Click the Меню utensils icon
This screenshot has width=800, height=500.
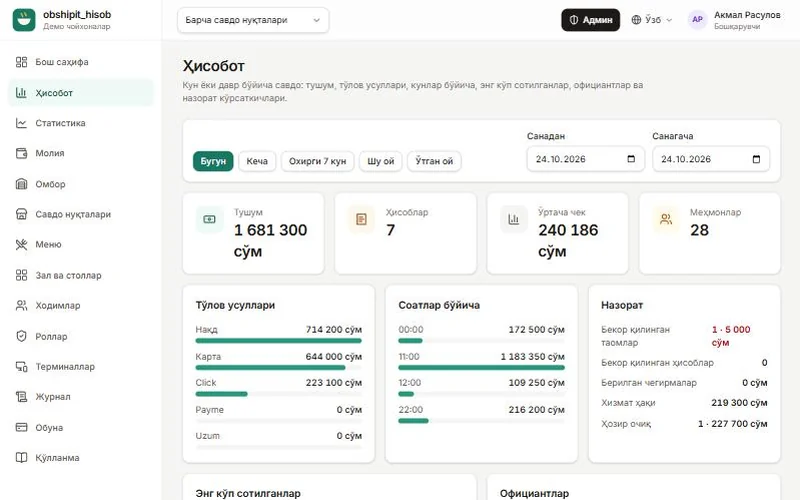point(21,244)
